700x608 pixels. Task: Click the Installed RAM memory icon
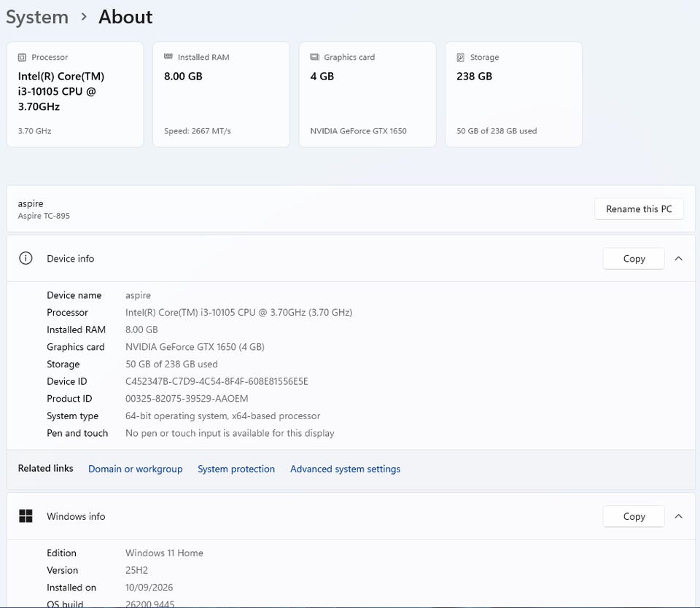pos(168,56)
